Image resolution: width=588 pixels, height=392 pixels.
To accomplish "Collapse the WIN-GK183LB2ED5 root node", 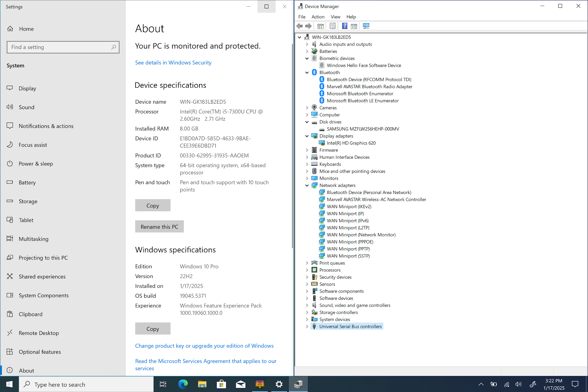I will coord(300,37).
